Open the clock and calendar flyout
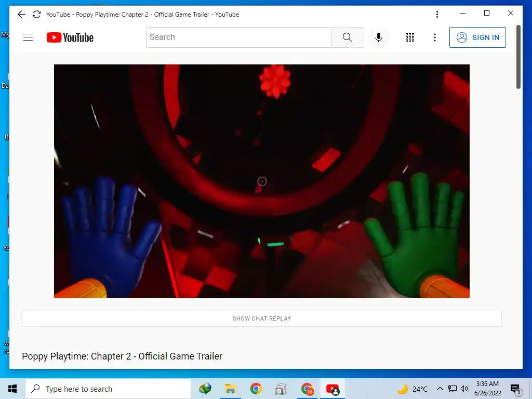The height and width of the screenshot is (399, 532). click(487, 389)
